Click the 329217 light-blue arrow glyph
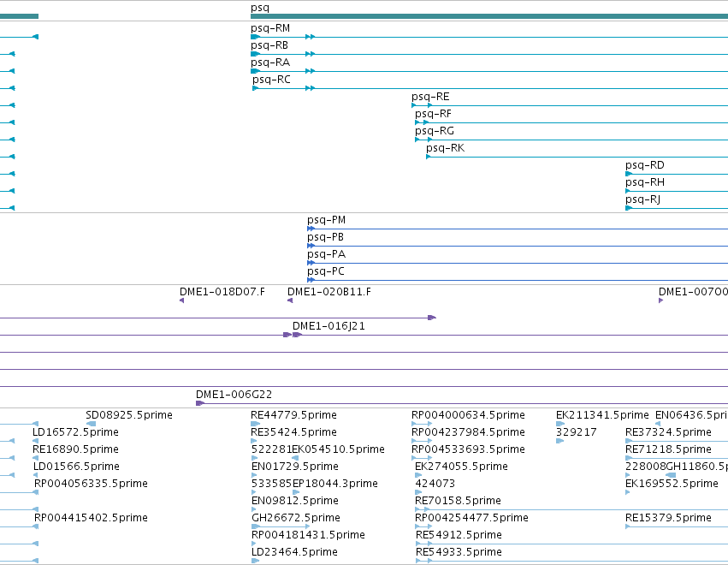Viewport: 728px width, 565px height. (560, 441)
